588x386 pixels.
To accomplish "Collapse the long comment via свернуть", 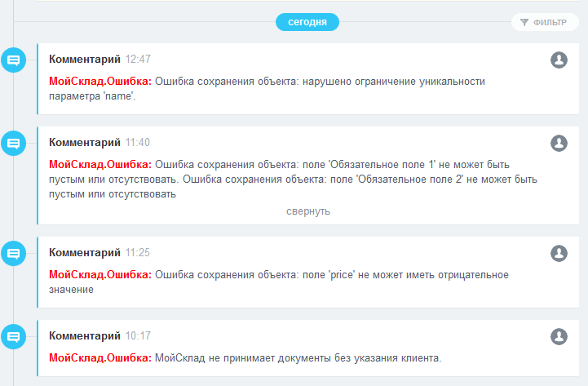I will point(307,211).
